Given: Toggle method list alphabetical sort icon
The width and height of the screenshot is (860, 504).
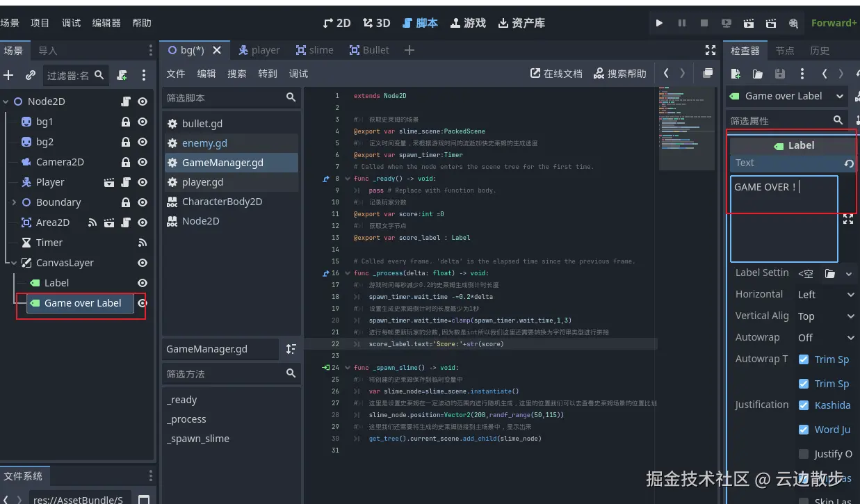Looking at the screenshot, I should coord(291,349).
